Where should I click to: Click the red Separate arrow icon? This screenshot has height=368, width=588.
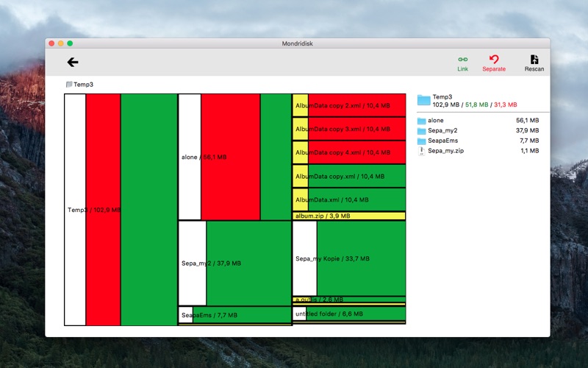(494, 60)
